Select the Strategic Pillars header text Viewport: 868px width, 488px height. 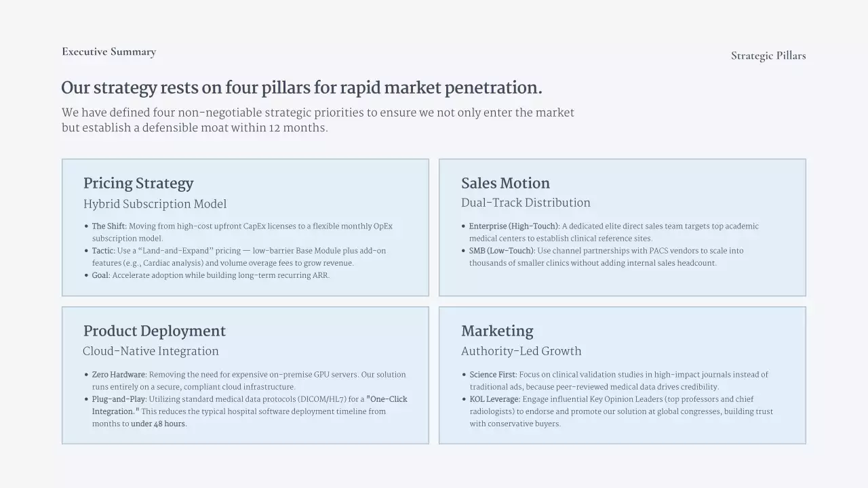tap(768, 56)
